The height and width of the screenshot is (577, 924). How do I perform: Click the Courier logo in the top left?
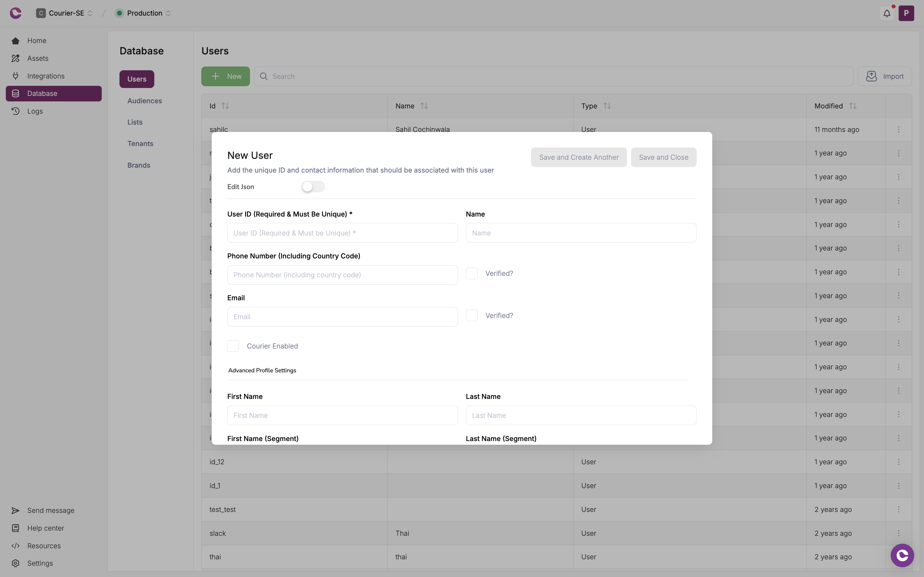click(16, 13)
